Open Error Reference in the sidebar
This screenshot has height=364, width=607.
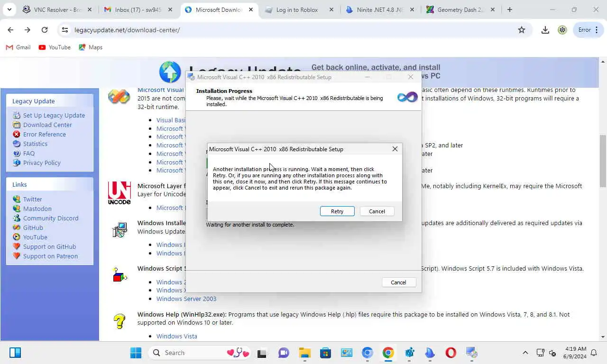[45, 134]
